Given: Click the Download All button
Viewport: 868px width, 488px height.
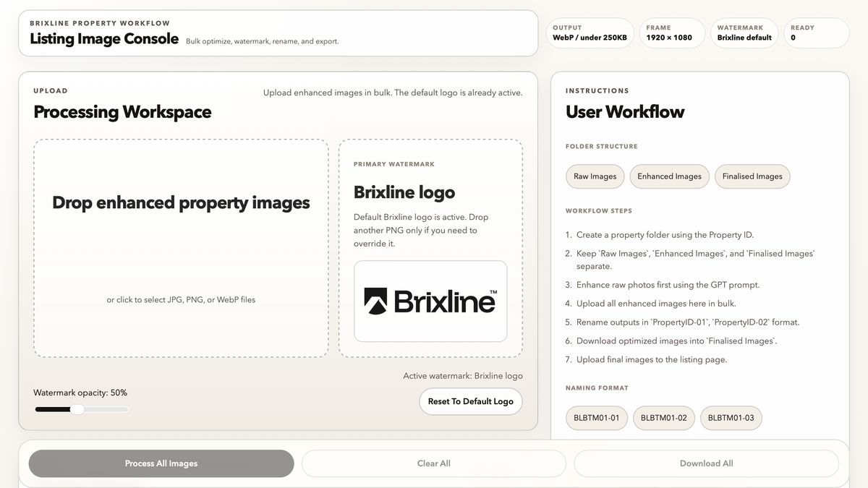Looking at the screenshot, I should (x=707, y=463).
